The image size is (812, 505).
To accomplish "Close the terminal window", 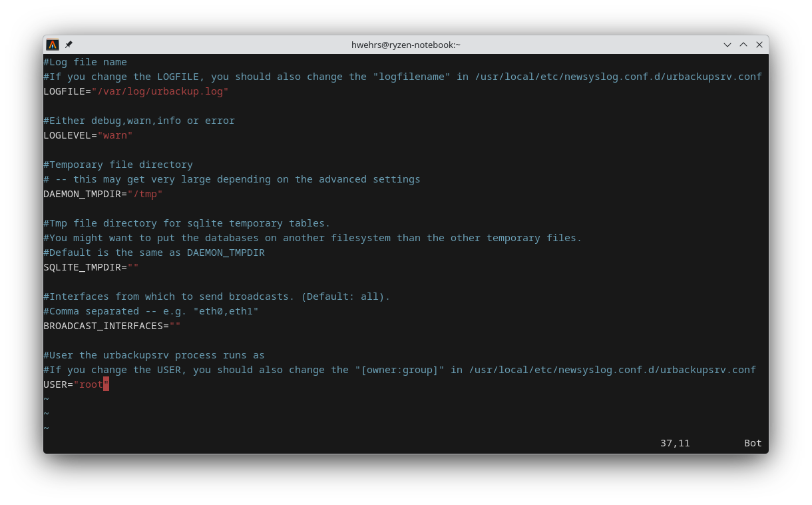I will pyautogui.click(x=759, y=45).
